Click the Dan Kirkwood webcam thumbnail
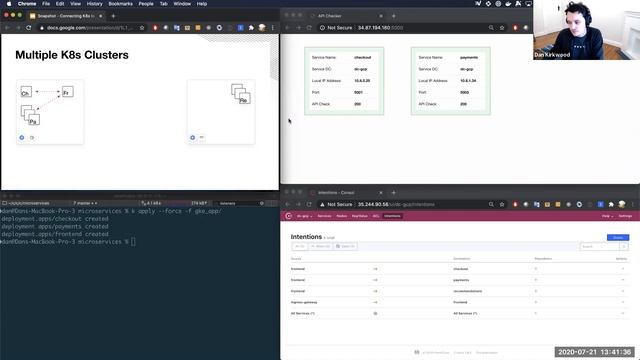 point(586,30)
